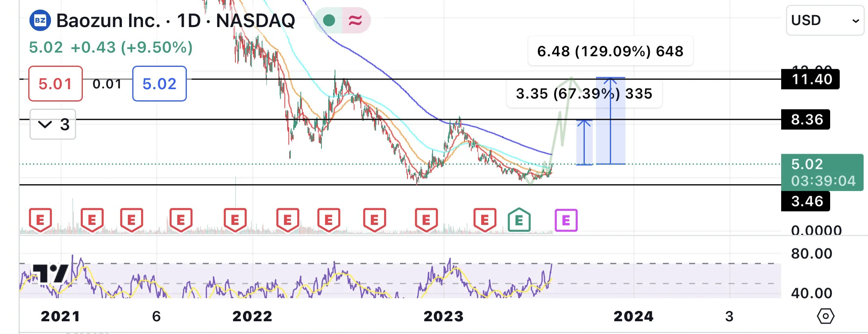Click the 2023 label on the time axis
The image size is (868, 334).
pyautogui.click(x=443, y=316)
